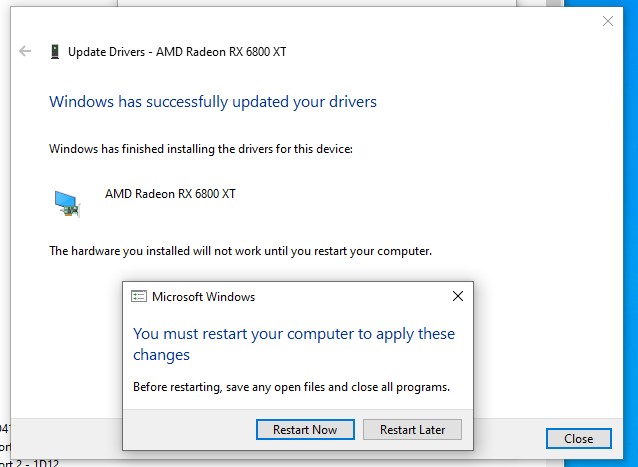Image resolution: width=638 pixels, height=467 pixels.
Task: Go back using the back arrow
Action: tap(25, 51)
